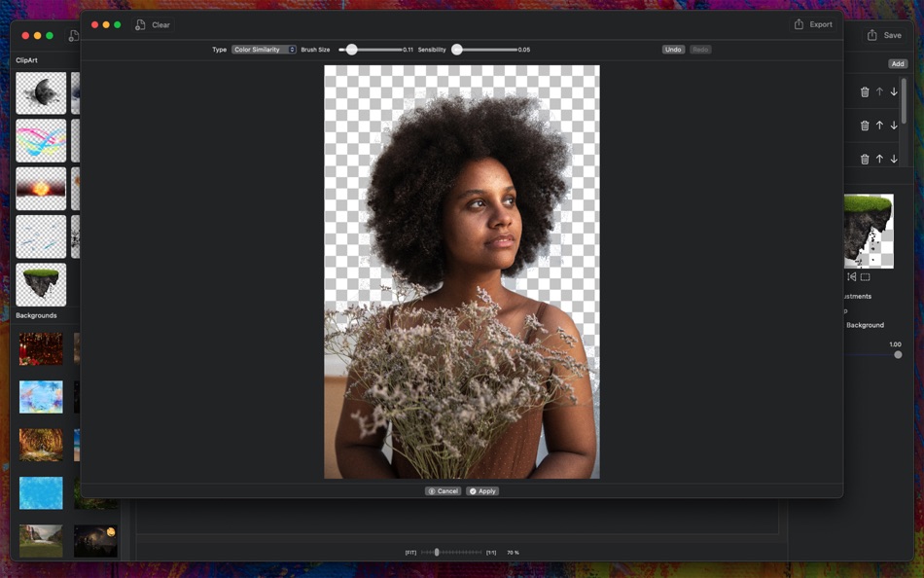Click the flip horizontal icon under the preview

[x=851, y=276]
